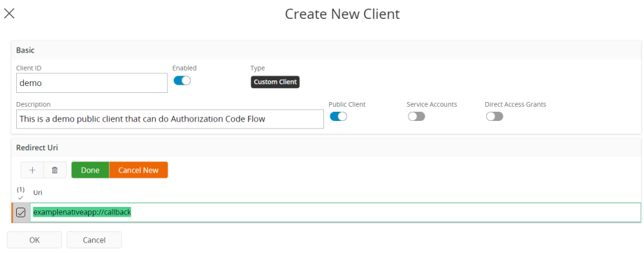Toggle the Enabled switch off
The image size is (644, 253).
click(182, 81)
